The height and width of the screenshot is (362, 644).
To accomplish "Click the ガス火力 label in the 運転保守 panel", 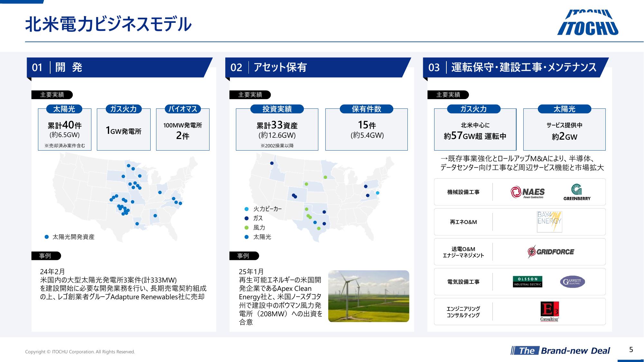I will [474, 109].
